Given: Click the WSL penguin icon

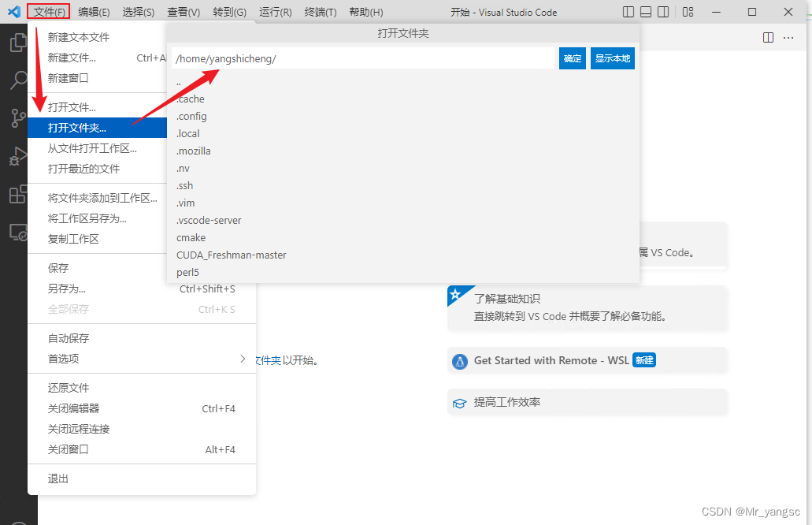Looking at the screenshot, I should 459,361.
